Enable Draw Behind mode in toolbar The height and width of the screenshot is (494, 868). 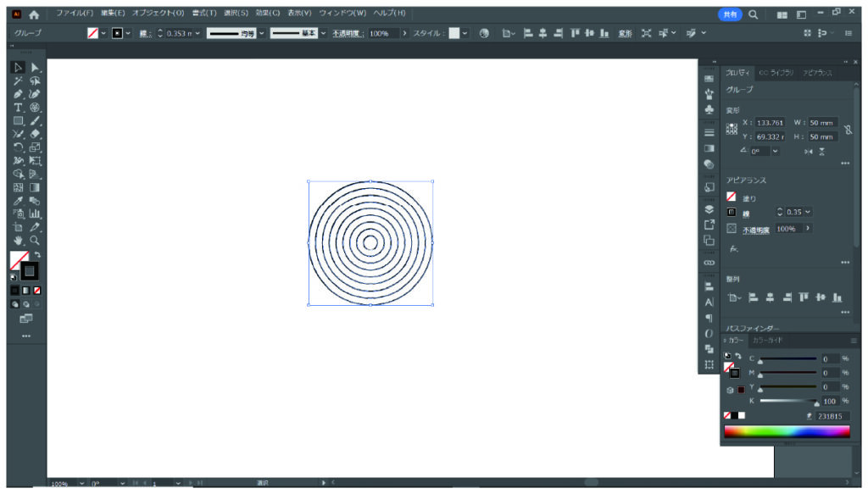click(26, 304)
